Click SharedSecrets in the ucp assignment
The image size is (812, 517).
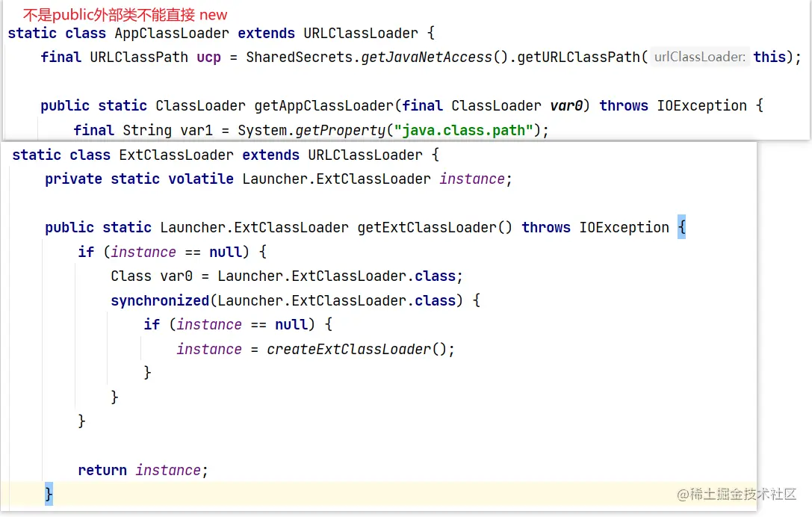[x=300, y=57]
